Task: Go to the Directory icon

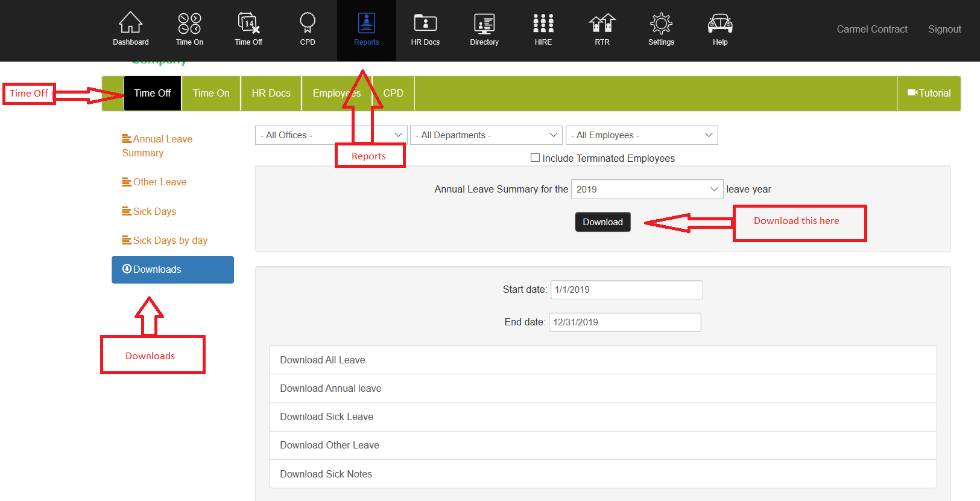Action: pos(484,24)
